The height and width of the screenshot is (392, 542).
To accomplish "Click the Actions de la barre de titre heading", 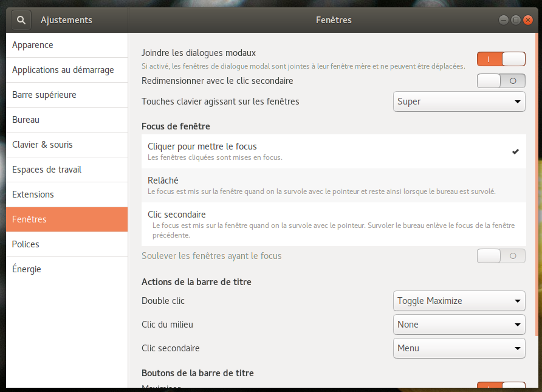I will [x=196, y=282].
